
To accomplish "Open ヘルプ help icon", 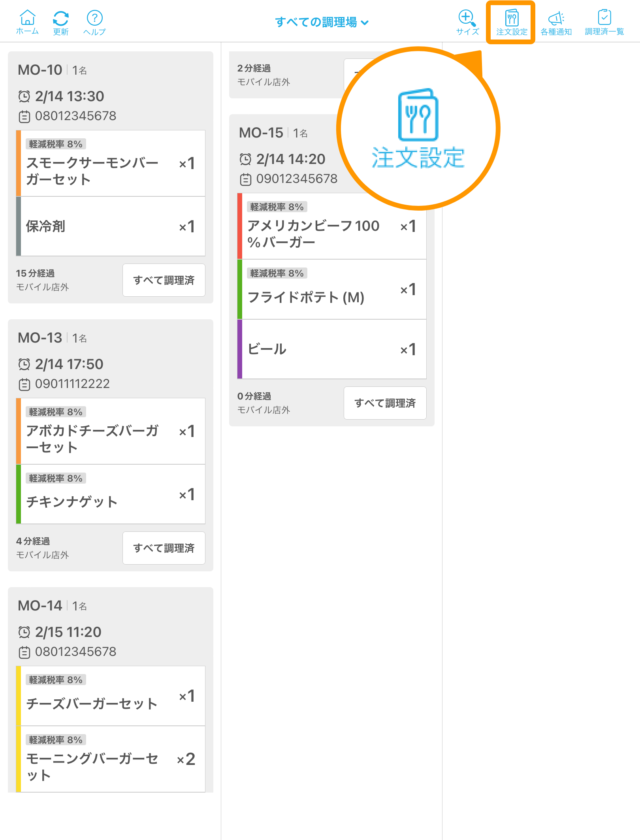I will click(x=94, y=22).
